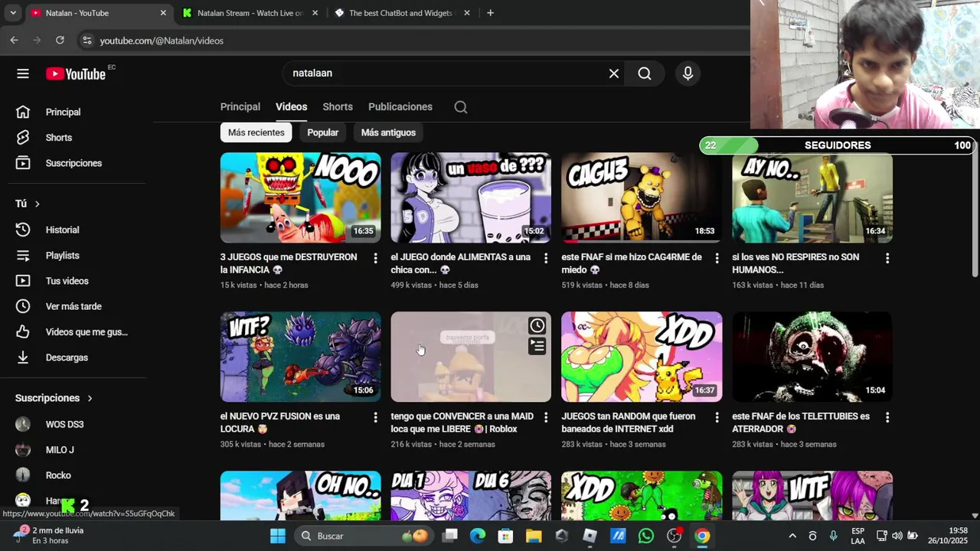
Task: Open a new browser tab with plus
Action: (490, 13)
